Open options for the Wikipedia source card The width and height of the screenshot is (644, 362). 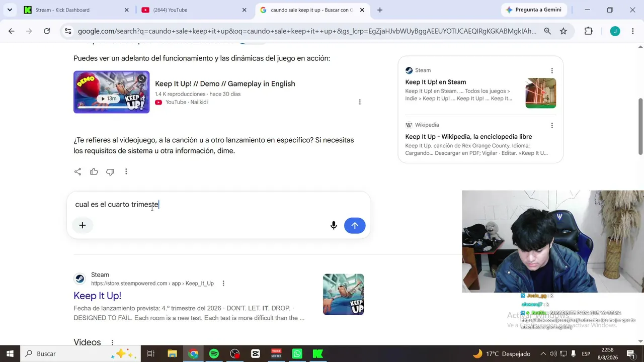[552, 125]
